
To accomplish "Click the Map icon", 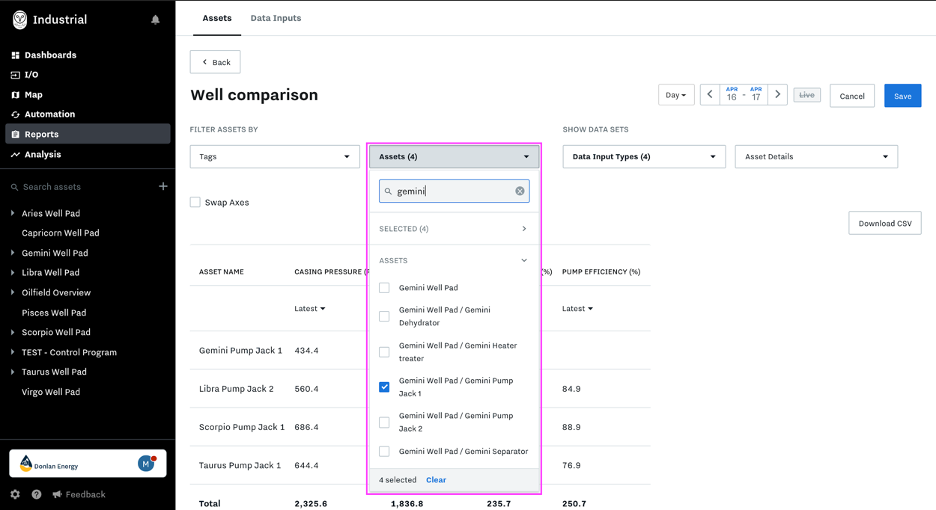I will [16, 95].
